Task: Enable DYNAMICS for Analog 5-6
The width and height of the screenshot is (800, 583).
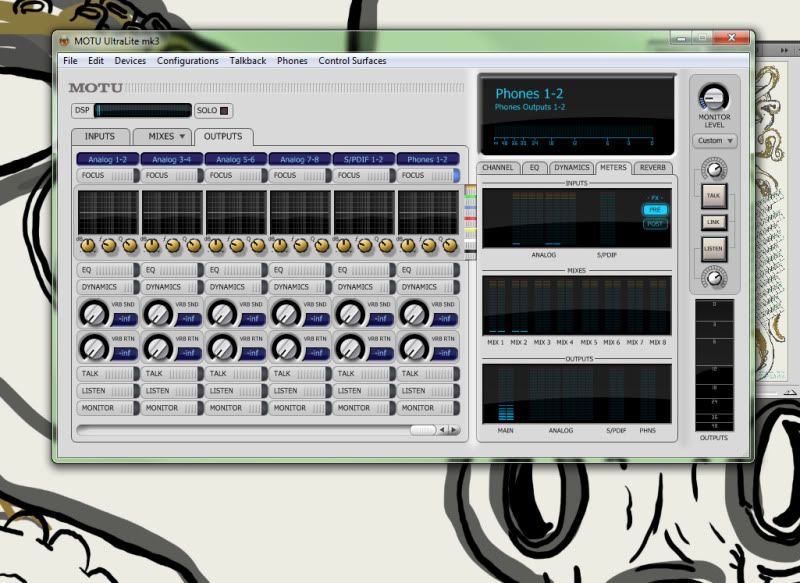Action: [236, 287]
